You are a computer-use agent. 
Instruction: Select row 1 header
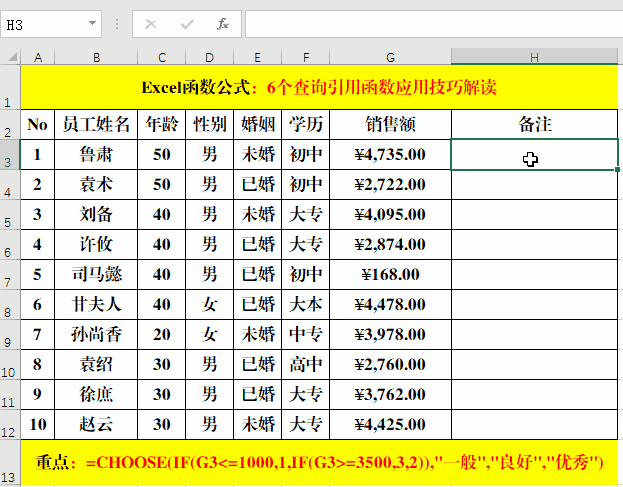coord(10,87)
